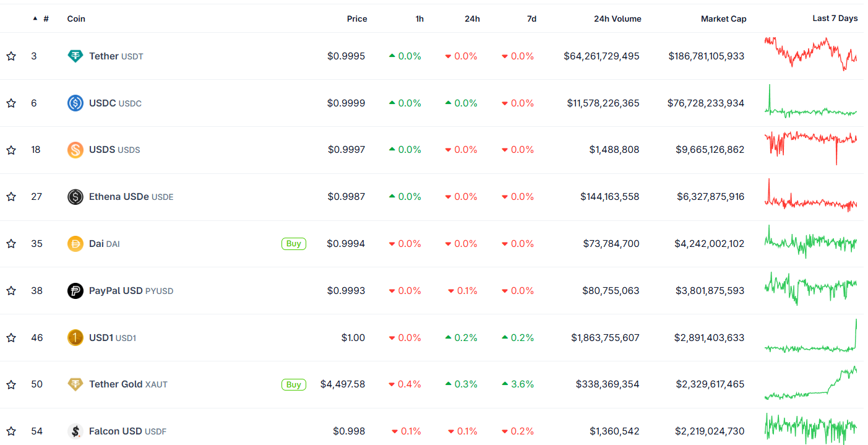Click Buy next to Tether Gold

pyautogui.click(x=293, y=384)
